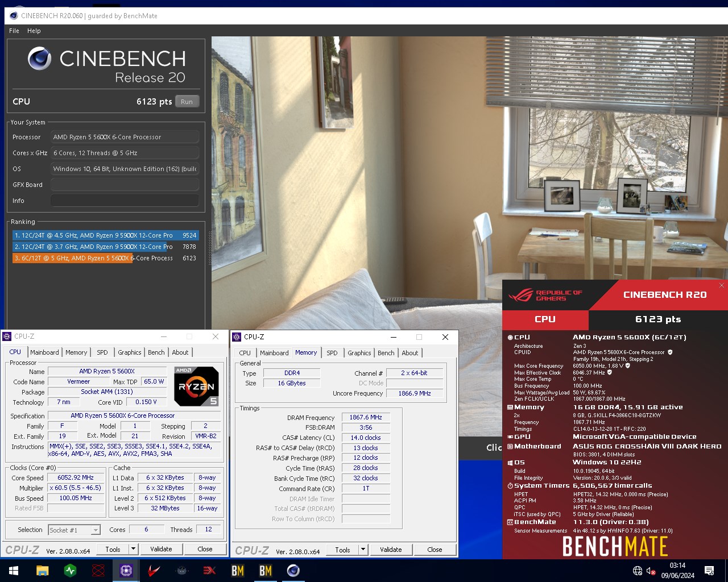Switch to the CPU-Z taskbar icon

pyautogui.click(x=126, y=571)
